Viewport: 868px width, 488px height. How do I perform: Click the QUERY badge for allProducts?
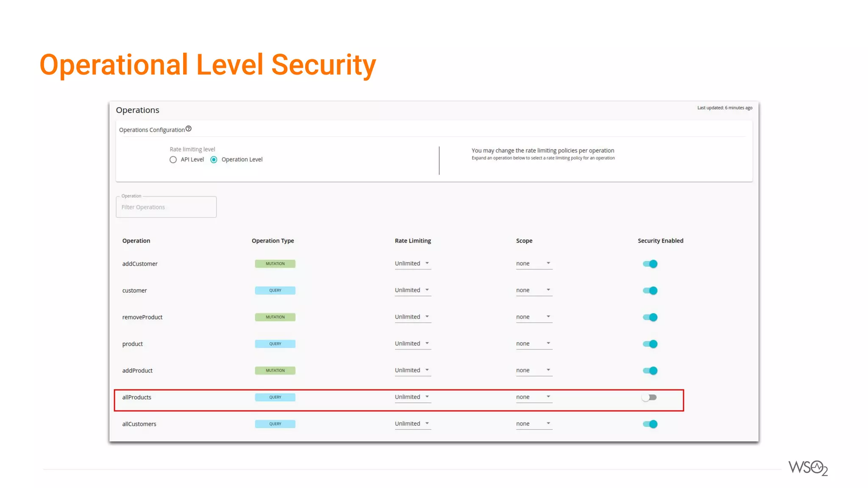(x=275, y=397)
